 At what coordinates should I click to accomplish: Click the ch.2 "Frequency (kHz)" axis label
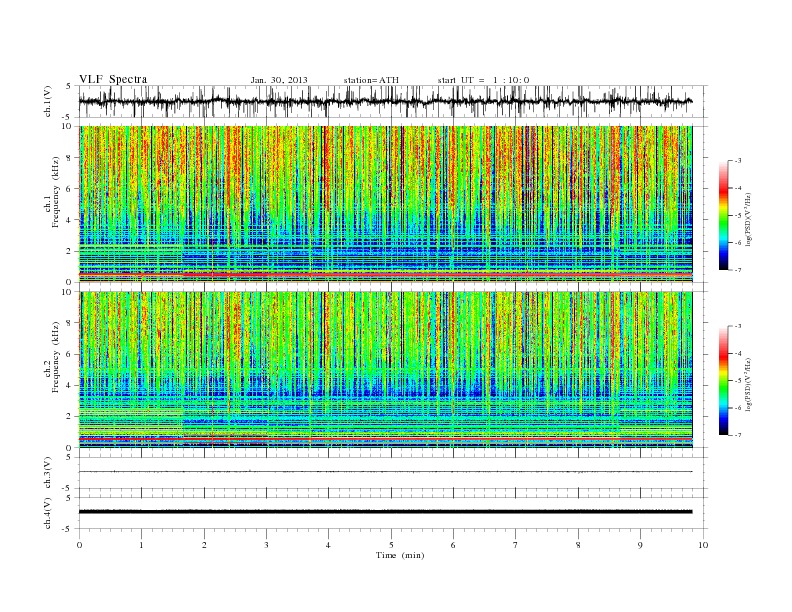click(56, 357)
